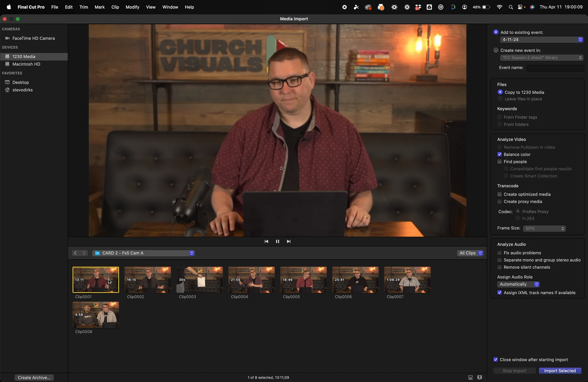Open the Frame Size 50% dropdown
The height and width of the screenshot is (382, 588).
pyautogui.click(x=544, y=229)
